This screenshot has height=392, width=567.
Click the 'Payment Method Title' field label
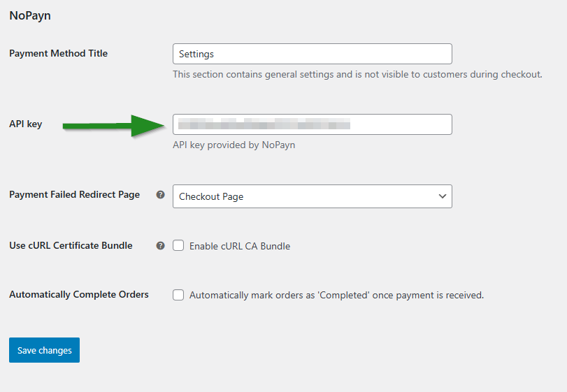[58, 53]
